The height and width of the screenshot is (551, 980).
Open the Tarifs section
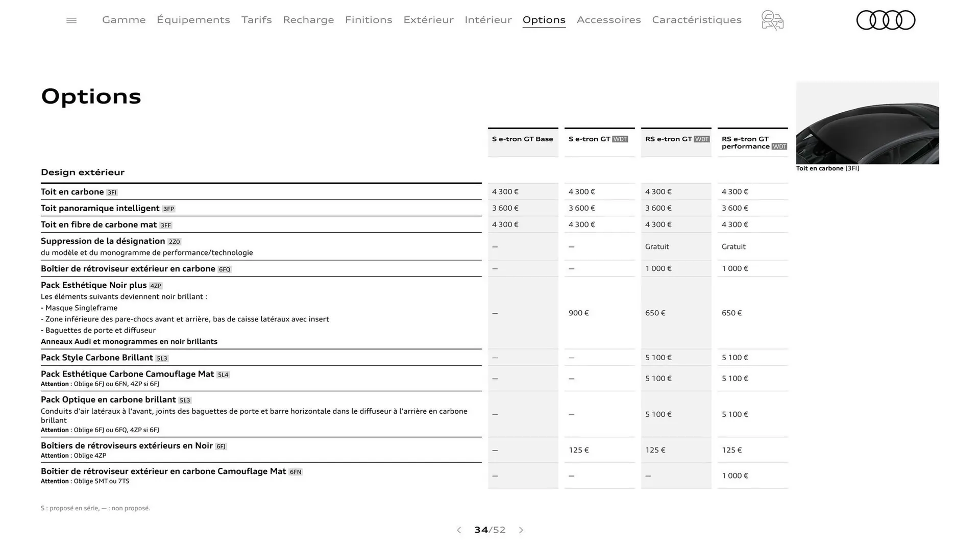point(256,20)
